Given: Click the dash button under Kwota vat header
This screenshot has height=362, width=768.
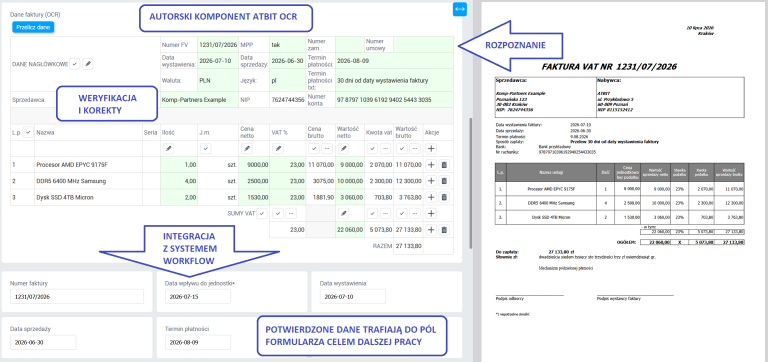Looking at the screenshot, I should (x=386, y=148).
